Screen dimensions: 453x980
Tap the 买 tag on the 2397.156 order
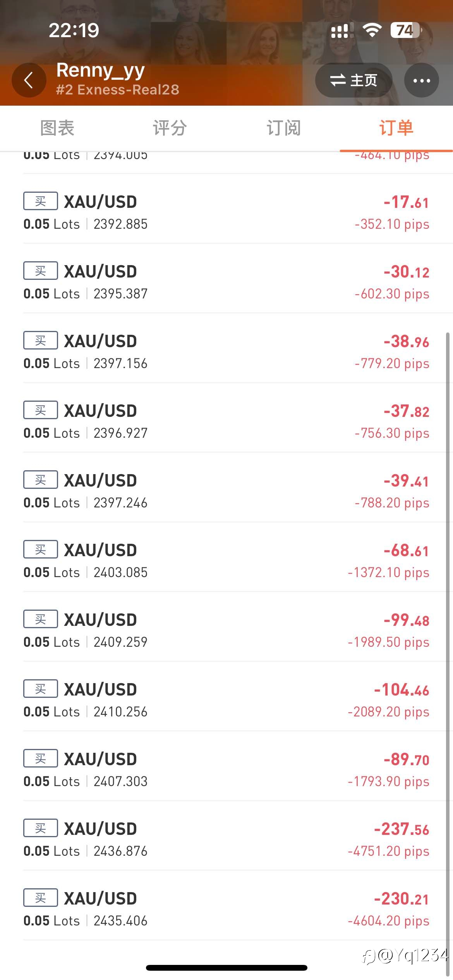(x=41, y=340)
